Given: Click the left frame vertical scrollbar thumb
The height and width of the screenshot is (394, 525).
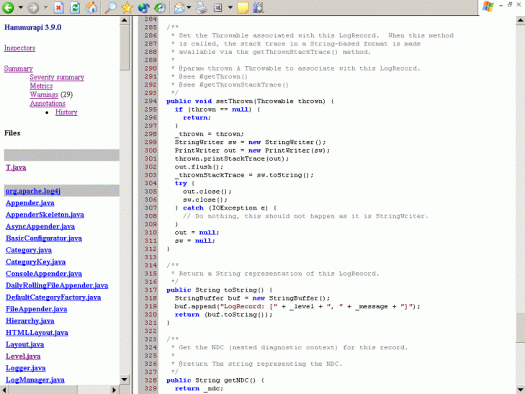Looking at the screenshot, I should tap(125, 48).
